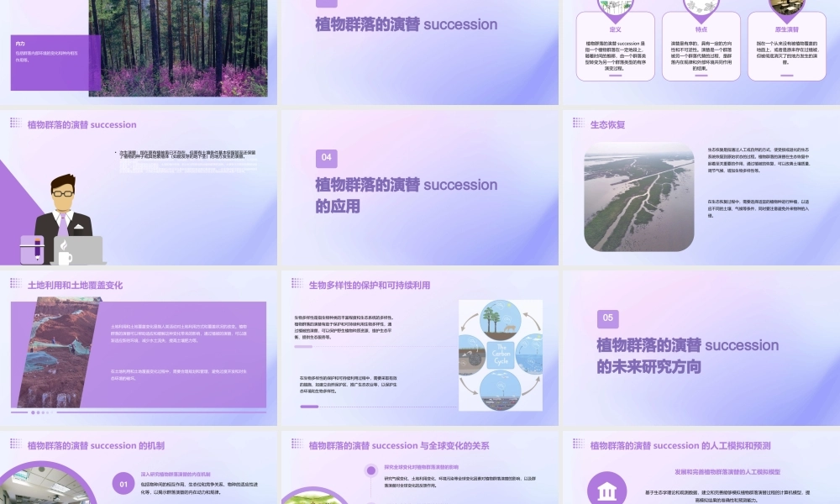Click the 04 number badge
Image resolution: width=840 pixels, height=504 pixels.
(326, 158)
